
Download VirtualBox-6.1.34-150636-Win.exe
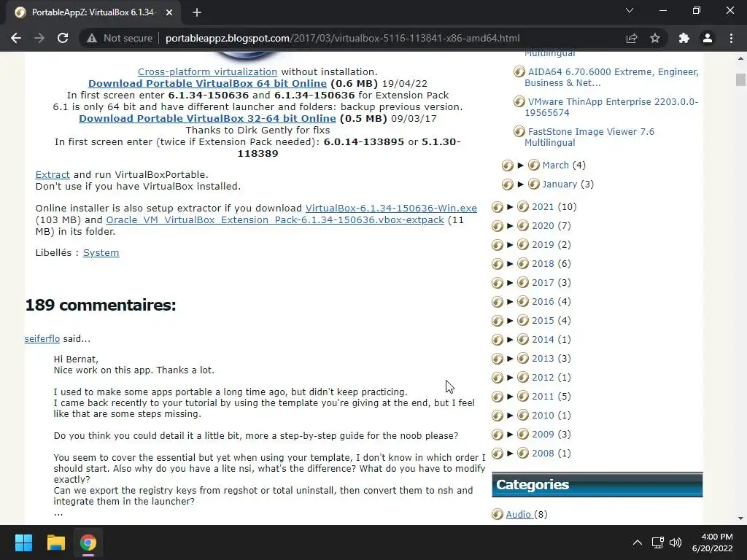tap(391, 208)
